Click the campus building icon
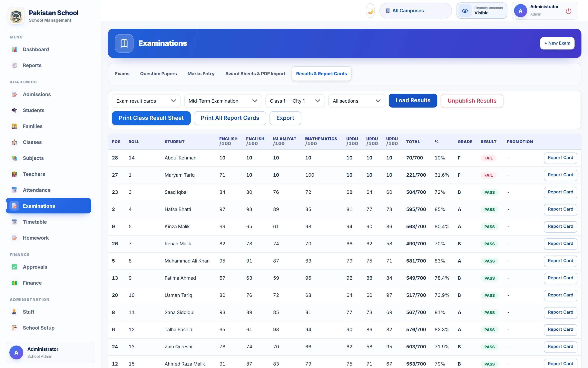This screenshot has width=588, height=368. tap(388, 11)
